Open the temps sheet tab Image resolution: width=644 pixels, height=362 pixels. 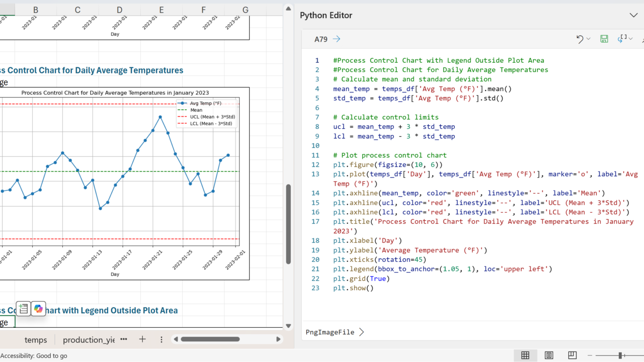coord(36,340)
